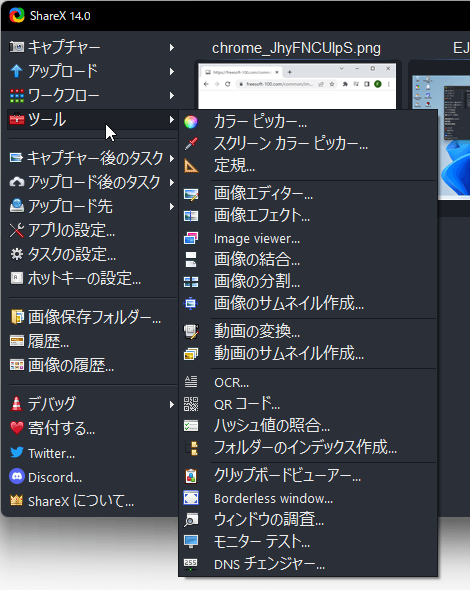Open アプリの設定 settings

(92, 230)
